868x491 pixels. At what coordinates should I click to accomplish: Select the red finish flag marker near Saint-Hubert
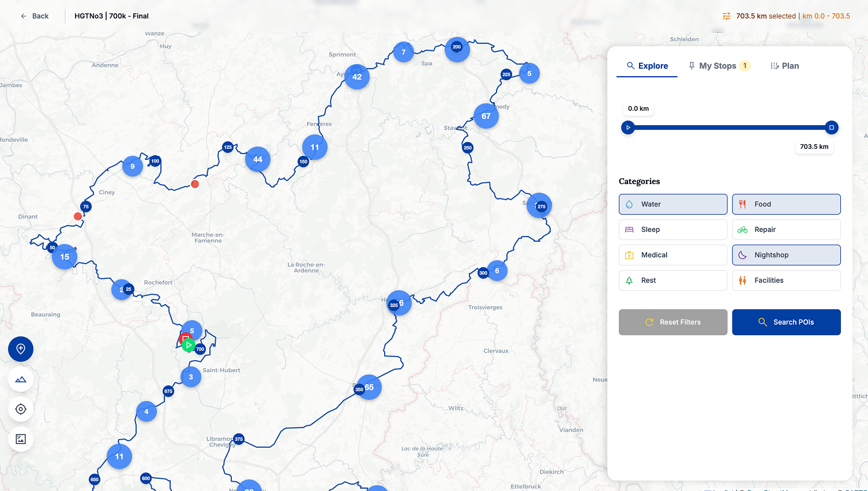pos(185,339)
